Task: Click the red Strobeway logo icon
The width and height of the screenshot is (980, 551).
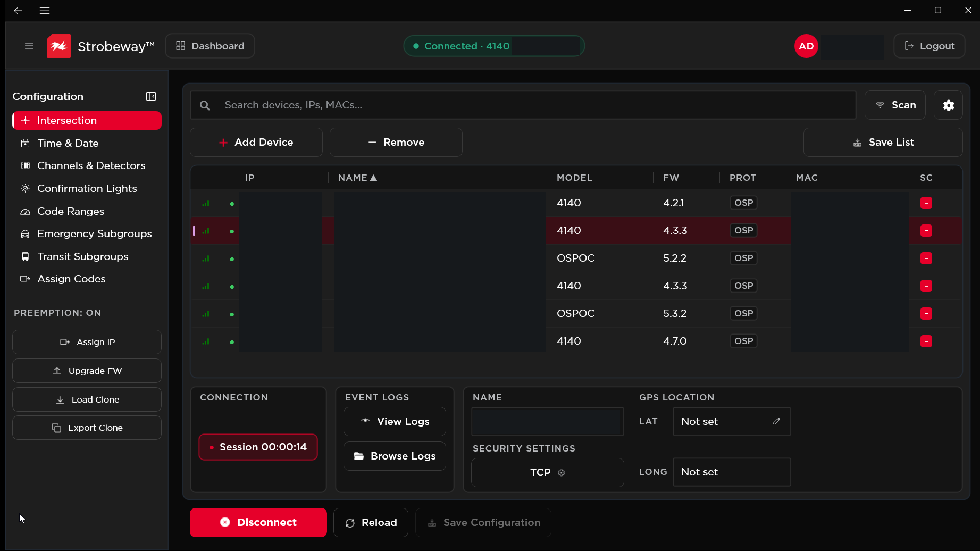Action: [58, 46]
